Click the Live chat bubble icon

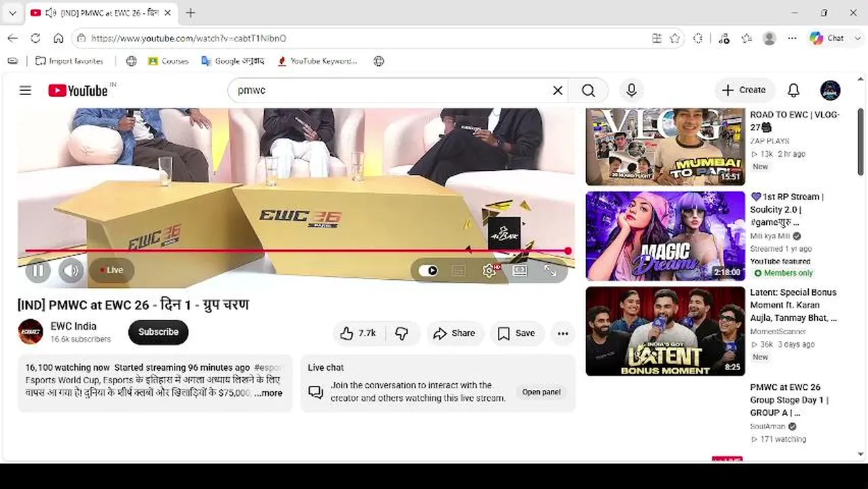pyautogui.click(x=315, y=392)
